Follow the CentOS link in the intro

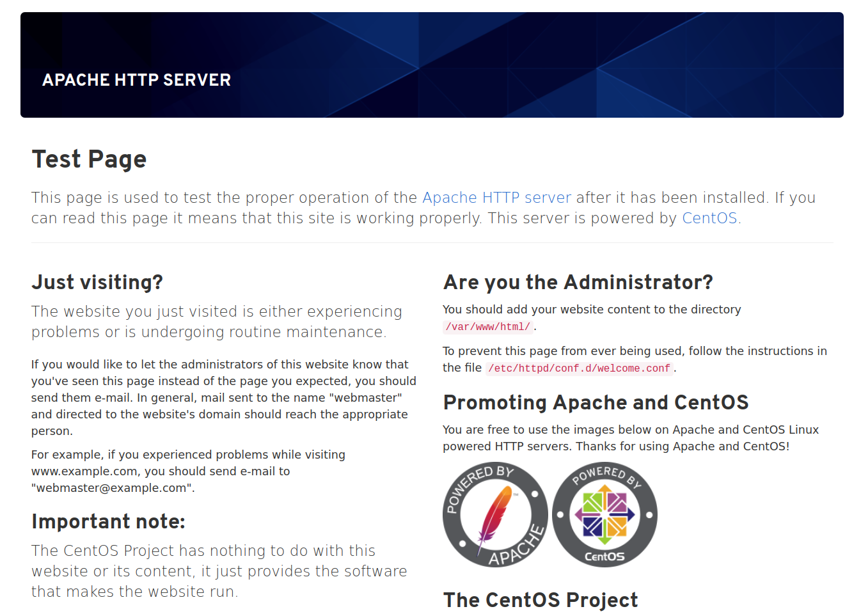(x=709, y=218)
